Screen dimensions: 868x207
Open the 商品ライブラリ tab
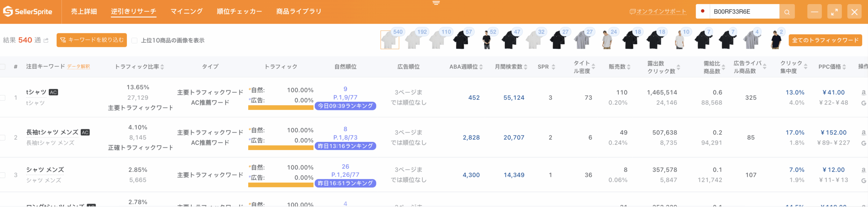tap(299, 12)
